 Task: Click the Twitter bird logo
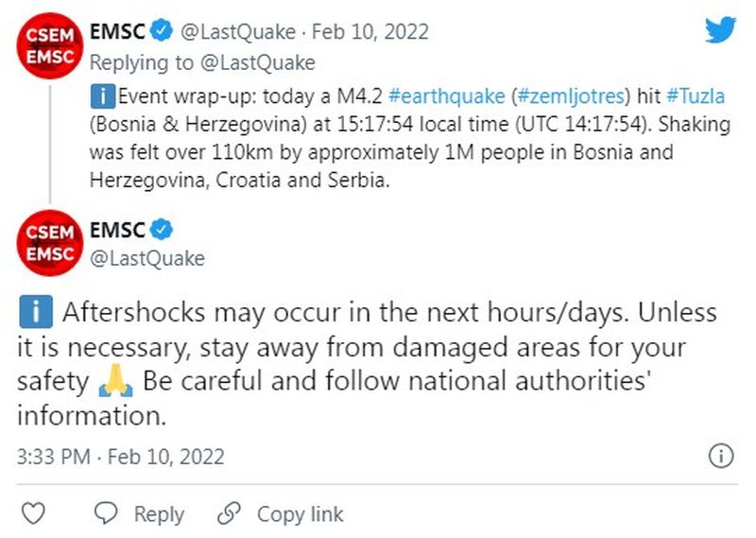[x=720, y=30]
